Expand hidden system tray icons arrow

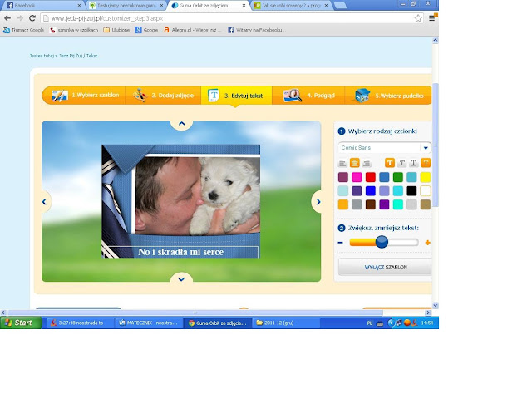391,323
